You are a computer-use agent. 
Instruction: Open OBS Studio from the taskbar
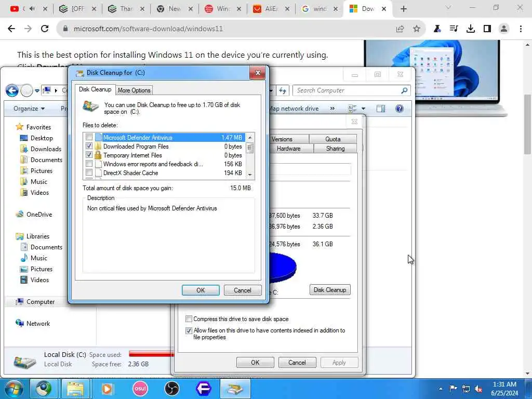point(171,389)
